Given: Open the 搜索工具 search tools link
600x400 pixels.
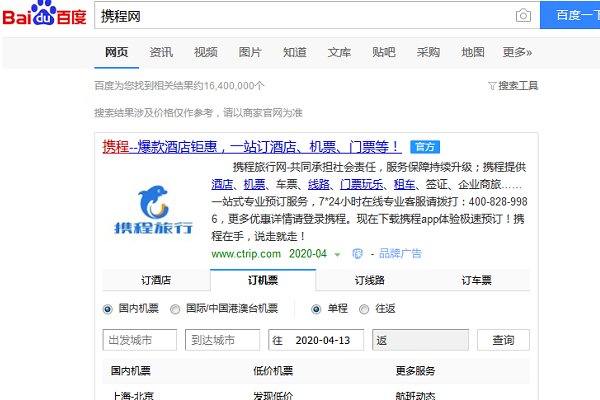Looking at the screenshot, I should pos(518,86).
